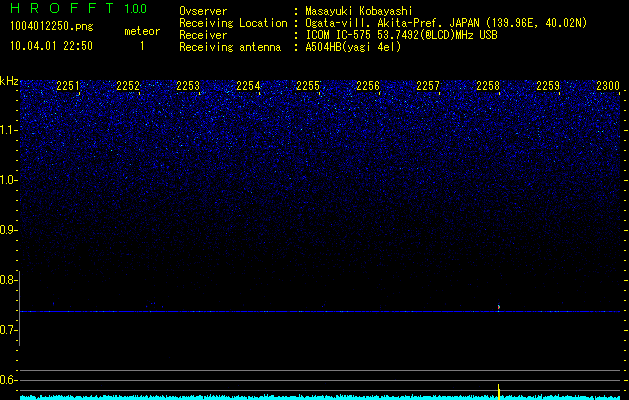This screenshot has width=629, height=400.
Task: Jump to the 2300 time marker
Action: point(607,87)
